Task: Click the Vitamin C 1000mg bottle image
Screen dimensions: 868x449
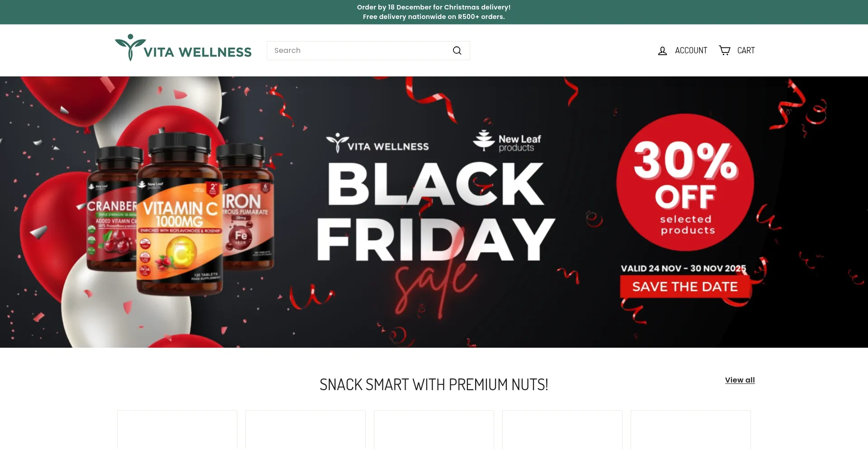Action: click(179, 213)
